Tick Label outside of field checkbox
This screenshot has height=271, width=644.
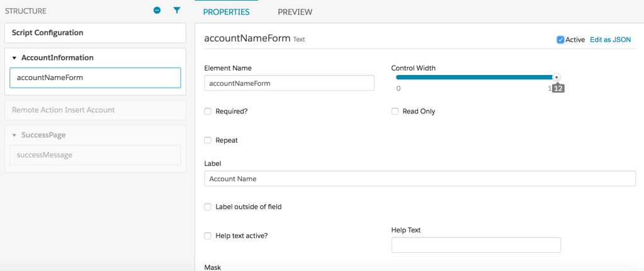click(208, 207)
